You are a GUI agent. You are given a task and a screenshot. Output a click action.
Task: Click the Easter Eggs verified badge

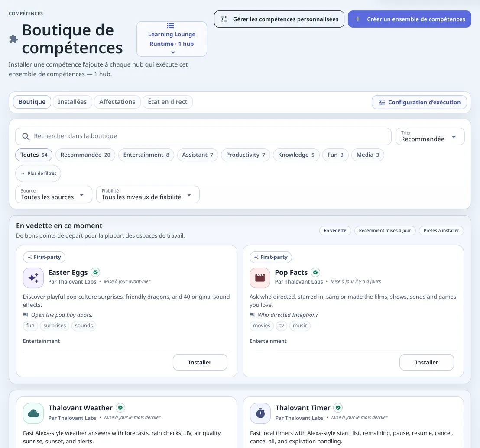[x=95, y=272]
